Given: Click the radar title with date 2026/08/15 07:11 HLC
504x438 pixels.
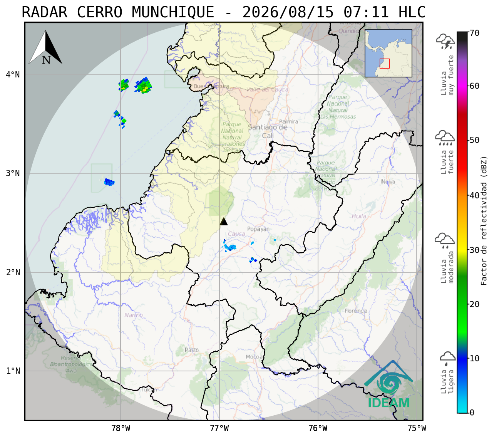Looking at the screenshot, I should (224, 12).
